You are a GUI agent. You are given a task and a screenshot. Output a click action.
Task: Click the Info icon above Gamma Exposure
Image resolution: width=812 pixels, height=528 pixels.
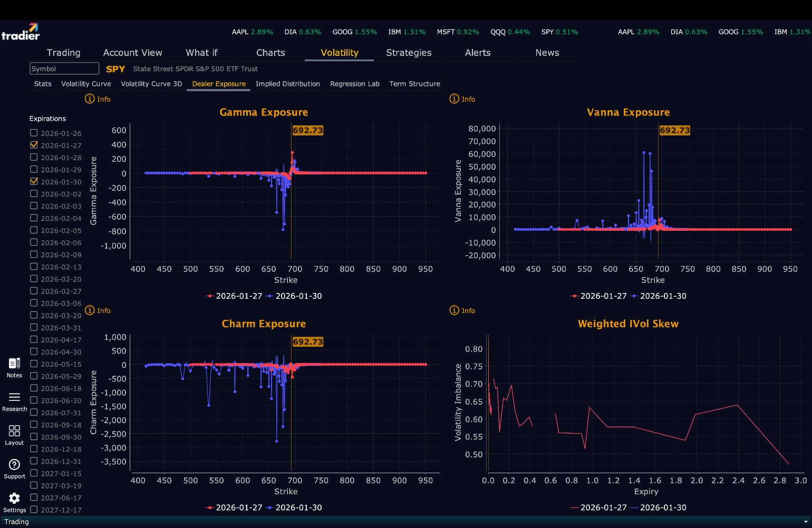point(90,99)
